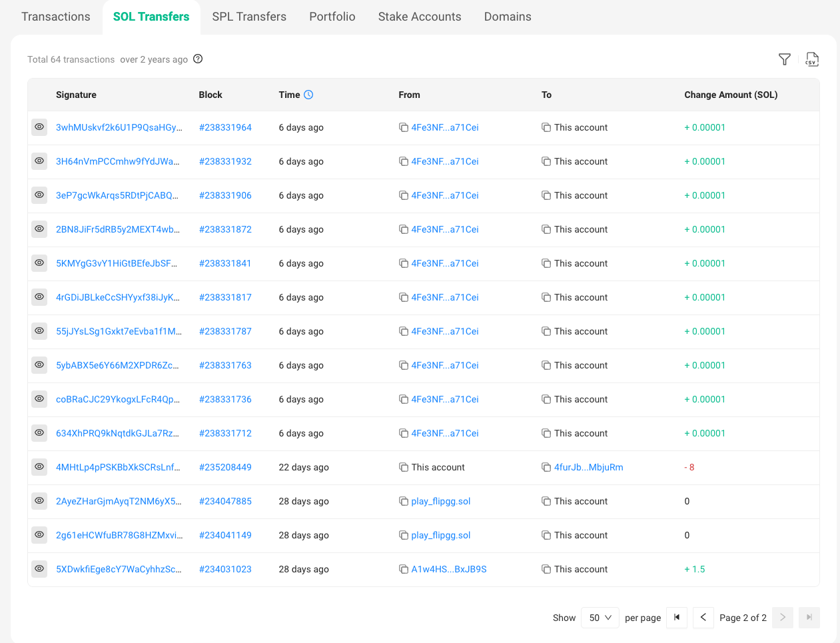Go to the first page of results

(x=677, y=618)
